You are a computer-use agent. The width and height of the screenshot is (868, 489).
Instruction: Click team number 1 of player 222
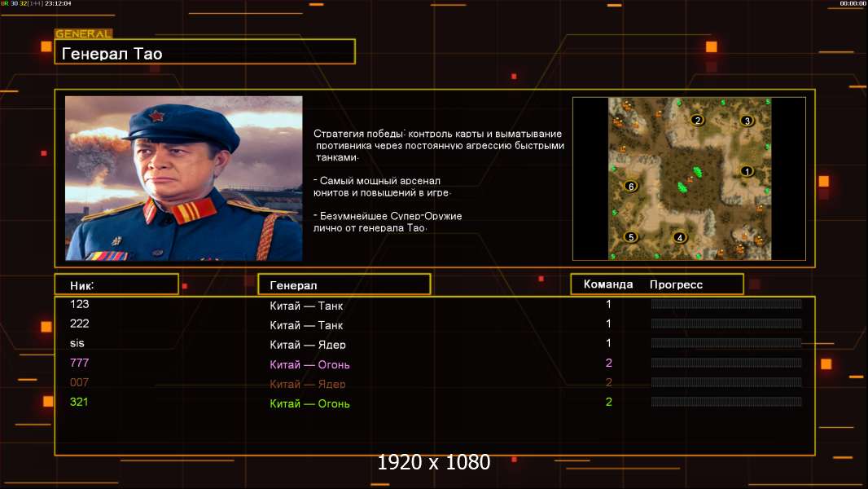[608, 324]
